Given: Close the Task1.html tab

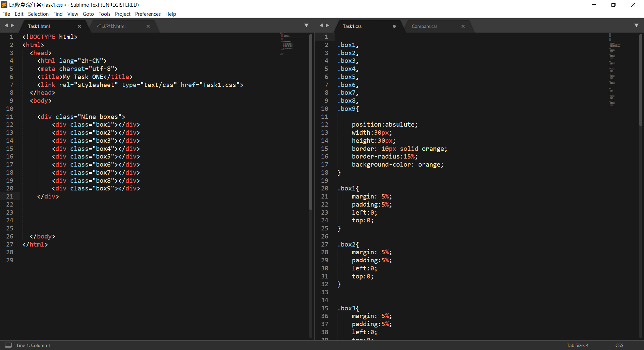Looking at the screenshot, I should tap(79, 26).
